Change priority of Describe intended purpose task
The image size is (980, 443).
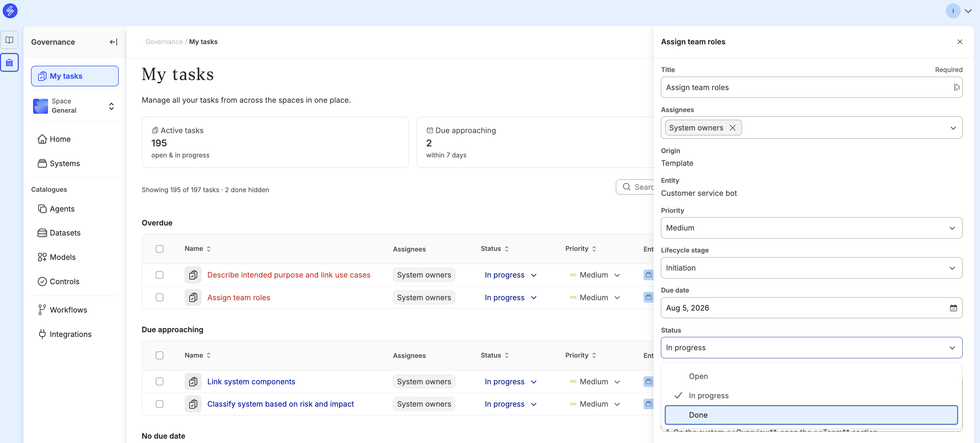pos(594,275)
